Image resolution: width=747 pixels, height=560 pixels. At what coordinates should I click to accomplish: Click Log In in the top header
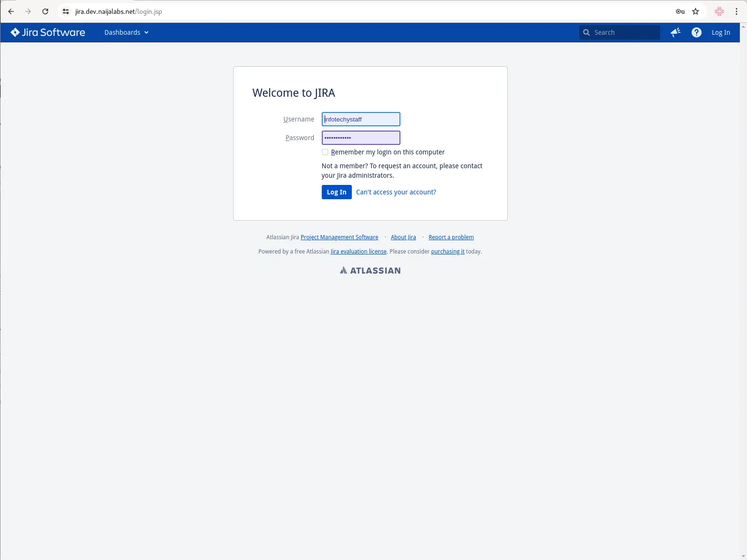click(x=721, y=32)
